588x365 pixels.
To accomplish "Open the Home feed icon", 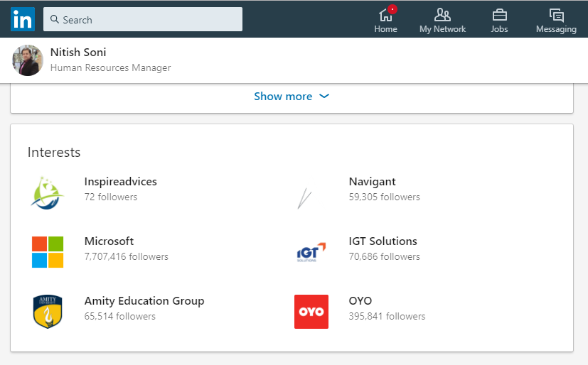I will click(x=386, y=14).
